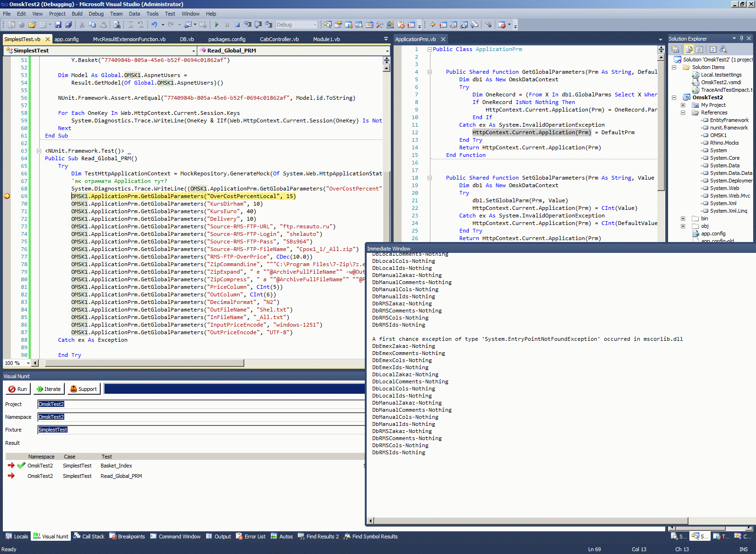Toggle Solution Explorer auto-hide pin

tap(741, 38)
